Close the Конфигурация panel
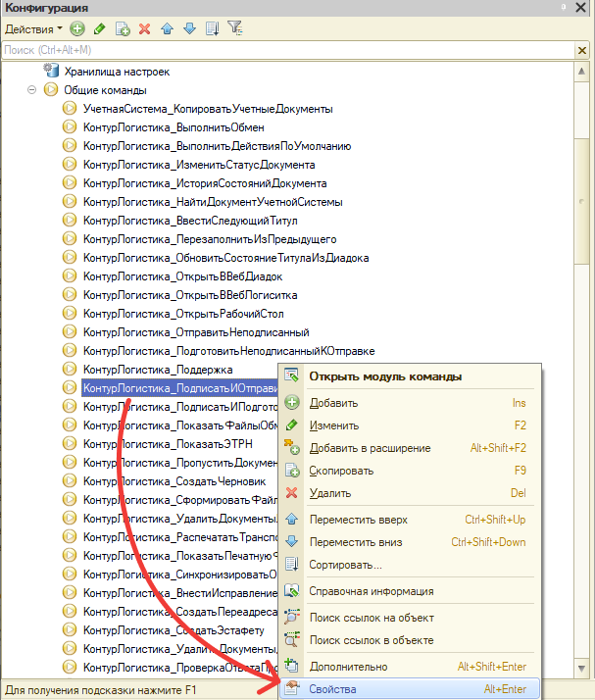 coord(580,8)
